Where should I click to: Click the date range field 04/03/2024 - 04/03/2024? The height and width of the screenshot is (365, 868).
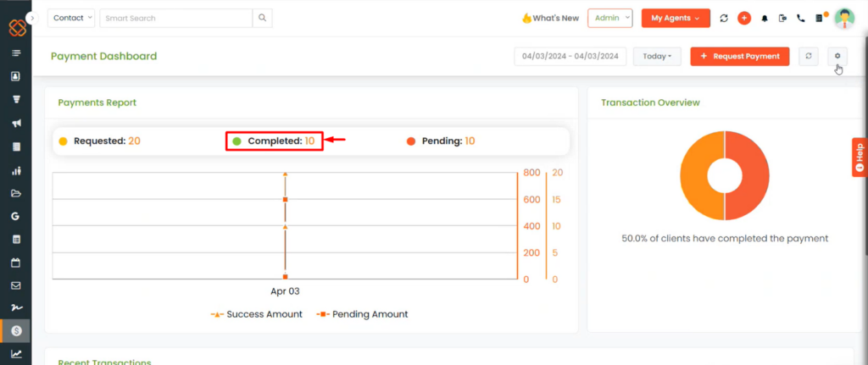click(570, 57)
